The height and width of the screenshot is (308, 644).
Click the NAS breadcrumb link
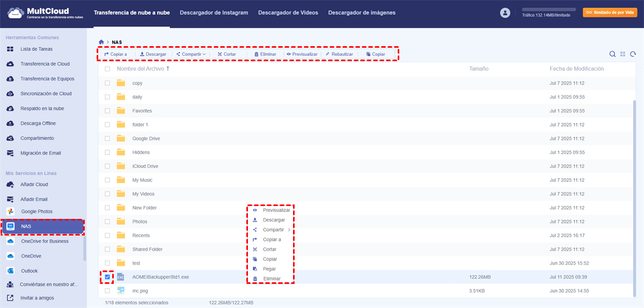pos(117,42)
